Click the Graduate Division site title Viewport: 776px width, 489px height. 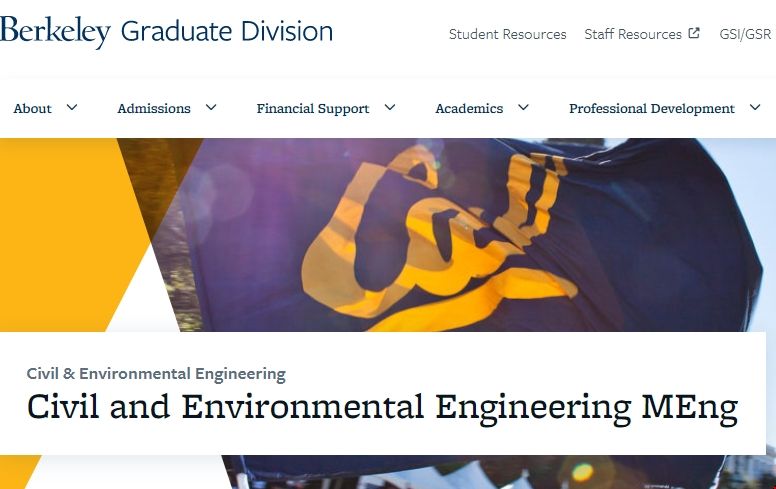click(x=226, y=32)
